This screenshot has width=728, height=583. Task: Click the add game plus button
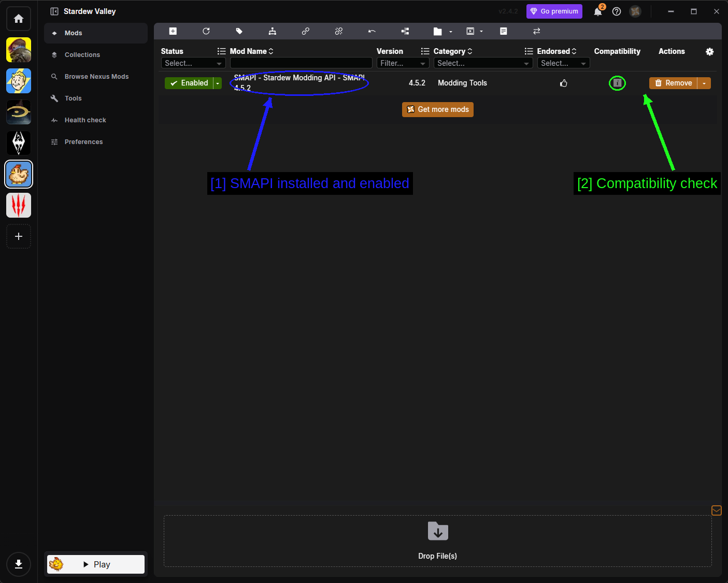click(x=19, y=236)
